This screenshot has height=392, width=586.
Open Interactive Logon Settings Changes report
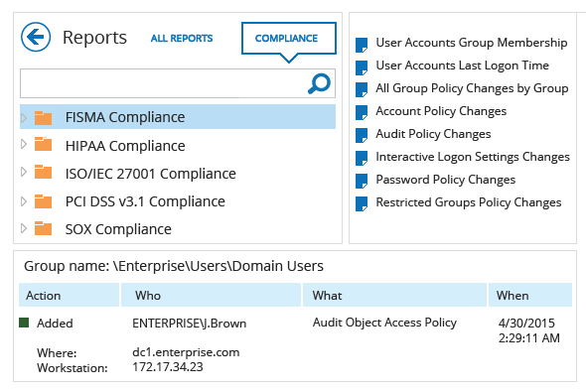[473, 157]
